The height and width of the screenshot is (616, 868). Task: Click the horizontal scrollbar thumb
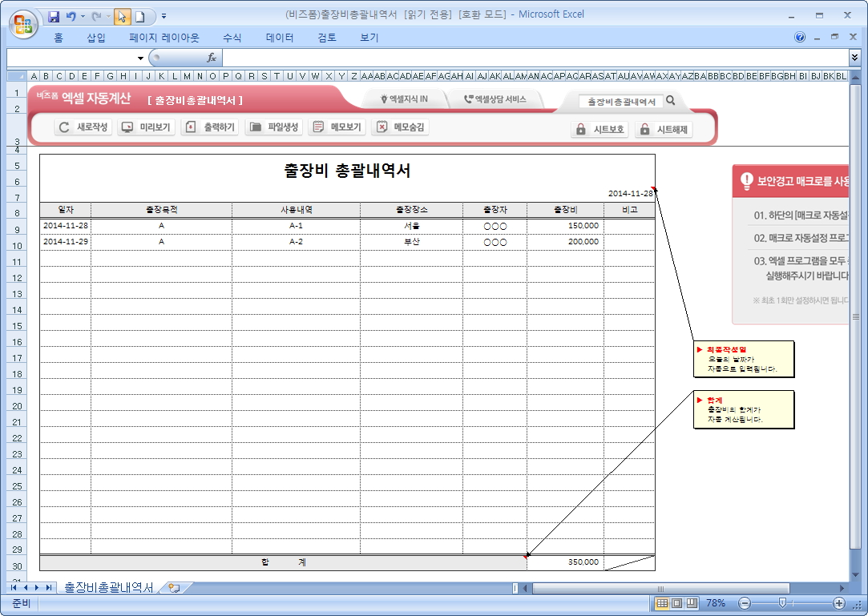[661, 588]
